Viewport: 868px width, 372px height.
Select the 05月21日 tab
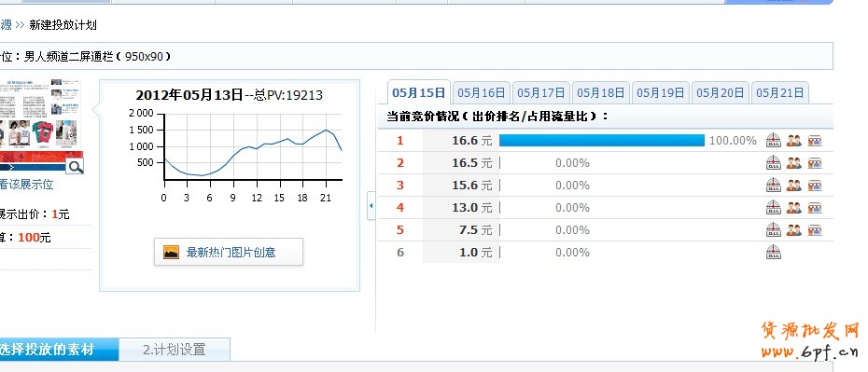pos(780,92)
